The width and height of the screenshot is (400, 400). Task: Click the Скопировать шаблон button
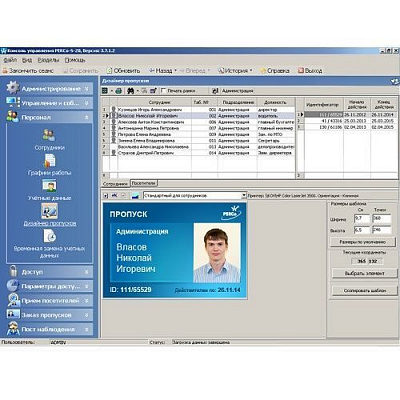[x=364, y=291]
